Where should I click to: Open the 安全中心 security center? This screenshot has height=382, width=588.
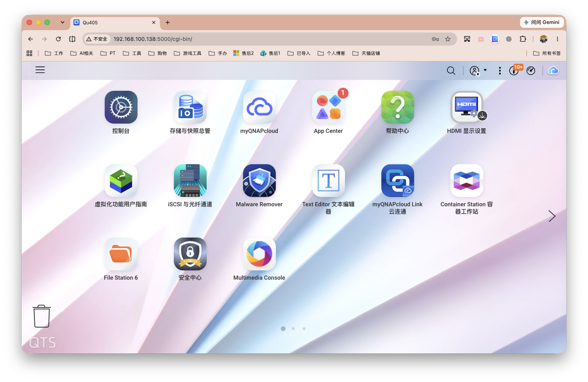tap(190, 254)
